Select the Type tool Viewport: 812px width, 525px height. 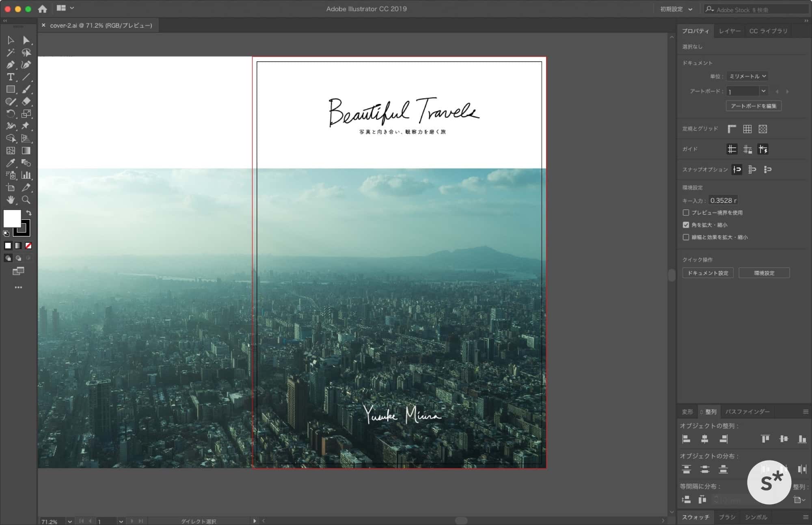tap(11, 77)
